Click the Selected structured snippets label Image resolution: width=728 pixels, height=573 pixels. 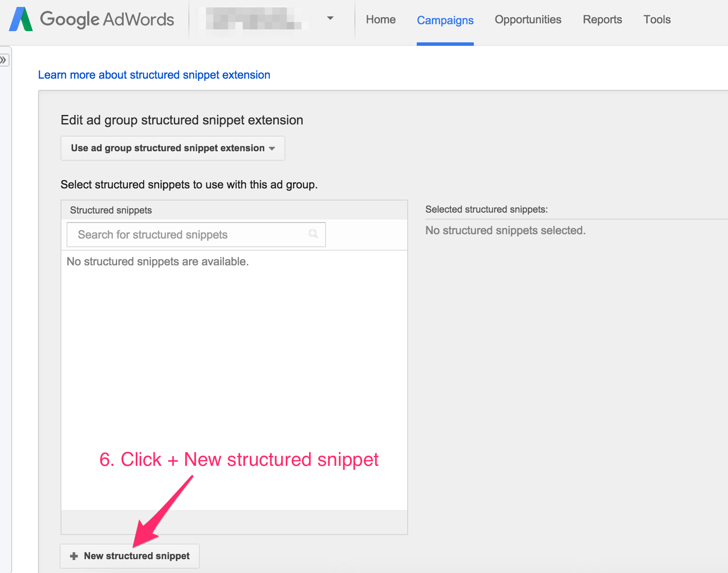point(486,210)
